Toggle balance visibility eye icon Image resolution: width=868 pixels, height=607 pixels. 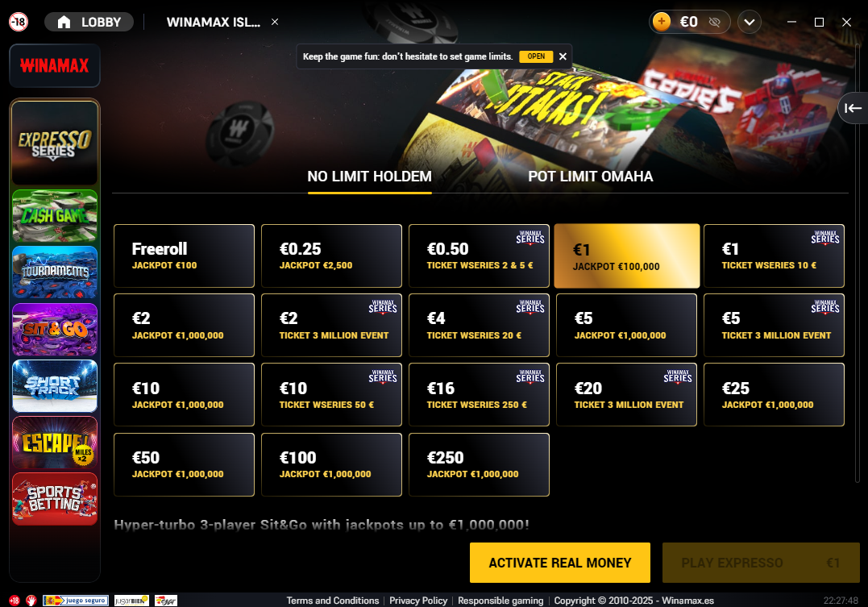click(715, 22)
